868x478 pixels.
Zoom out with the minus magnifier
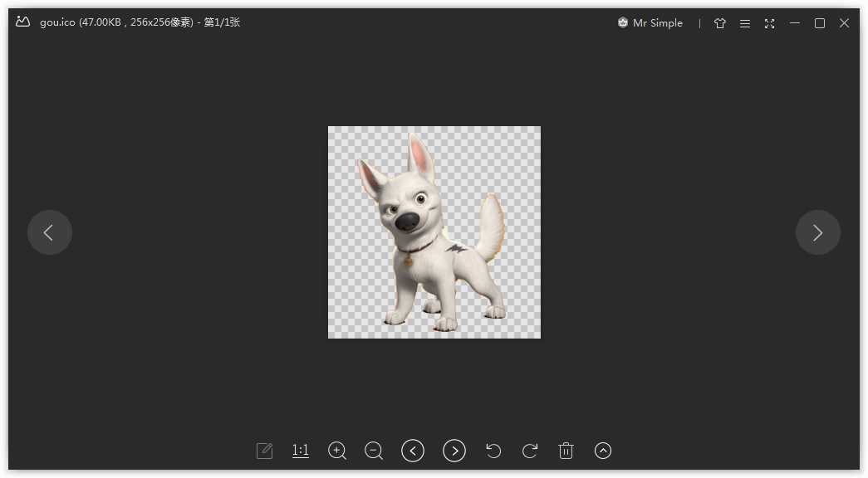click(x=374, y=451)
